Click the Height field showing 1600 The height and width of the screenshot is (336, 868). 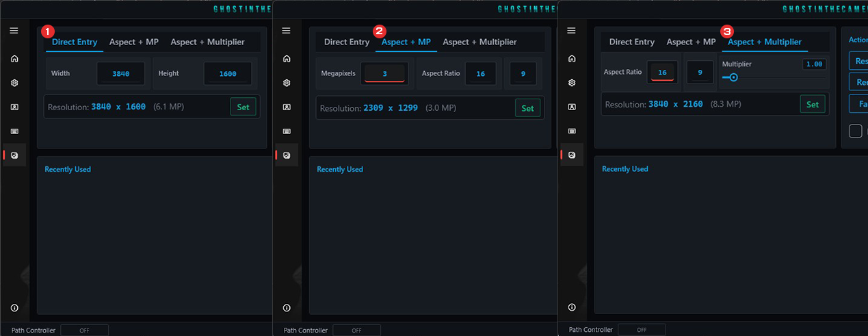[x=228, y=74]
